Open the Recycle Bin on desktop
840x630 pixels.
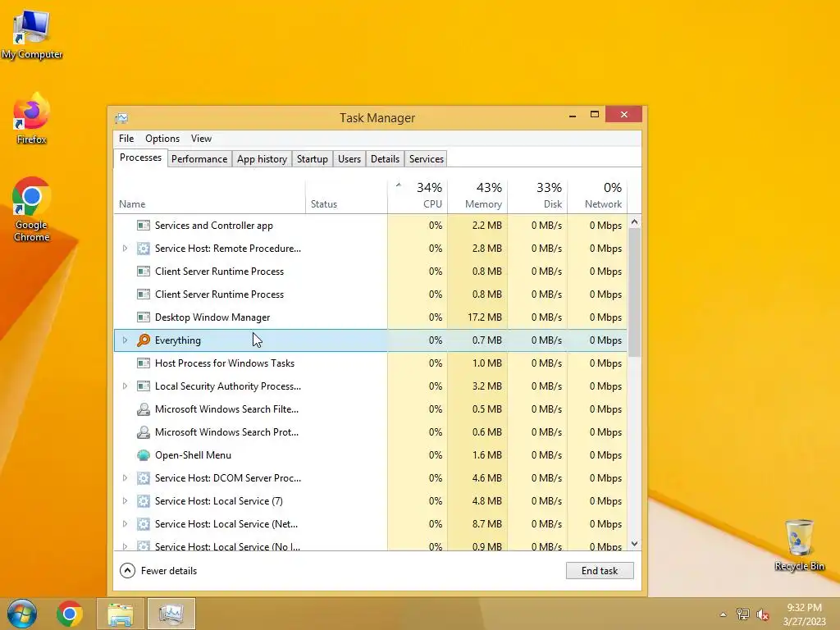(x=799, y=545)
